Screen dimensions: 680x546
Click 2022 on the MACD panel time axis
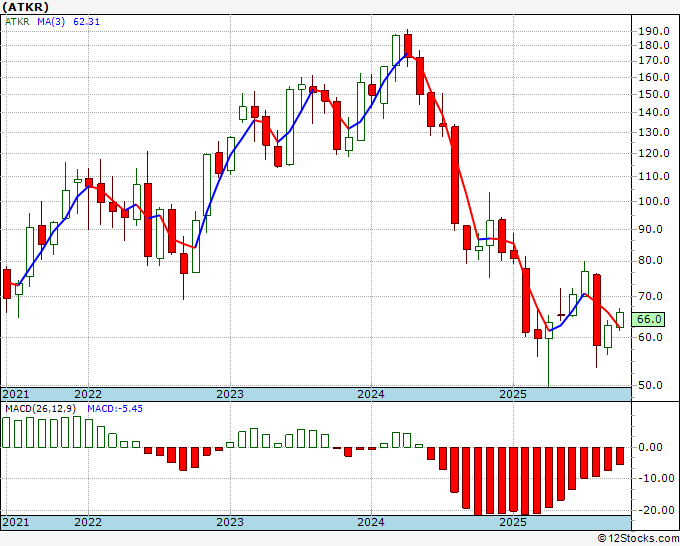[x=88, y=522]
